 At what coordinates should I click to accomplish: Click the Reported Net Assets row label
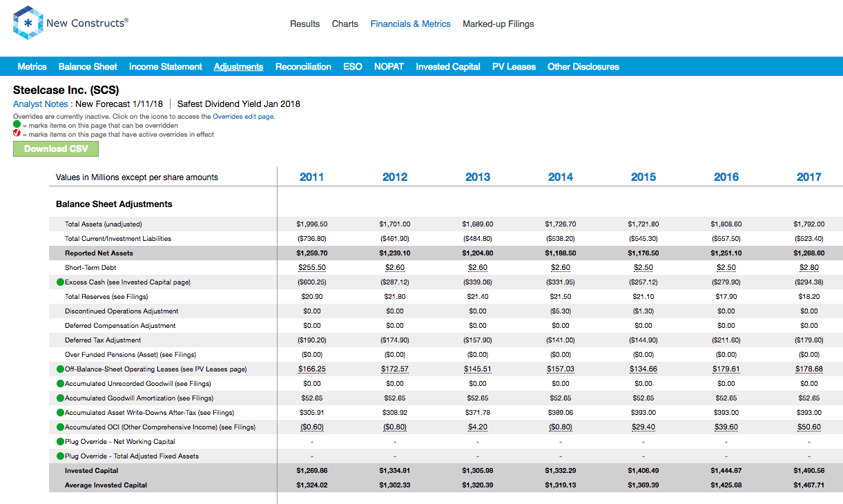point(99,253)
